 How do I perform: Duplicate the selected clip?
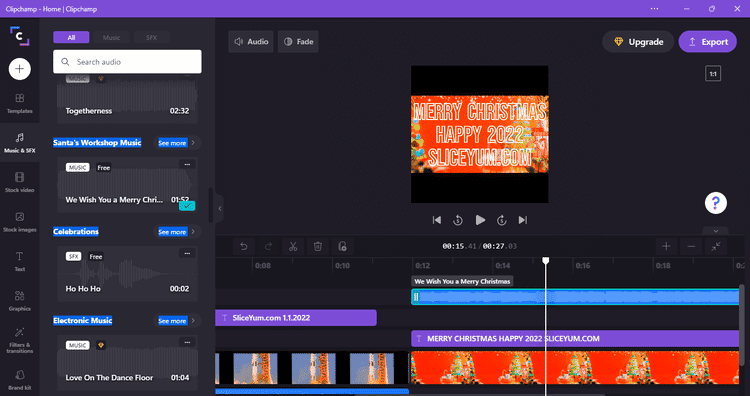click(x=342, y=246)
